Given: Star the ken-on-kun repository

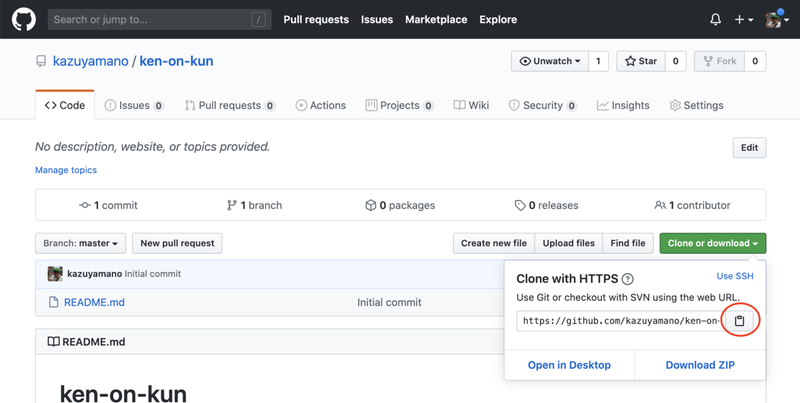Looking at the screenshot, I should 640,61.
